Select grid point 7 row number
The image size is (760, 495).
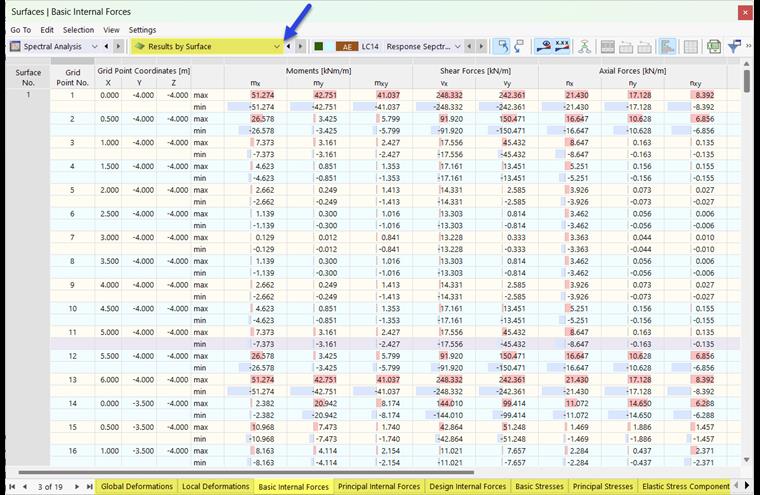point(72,238)
